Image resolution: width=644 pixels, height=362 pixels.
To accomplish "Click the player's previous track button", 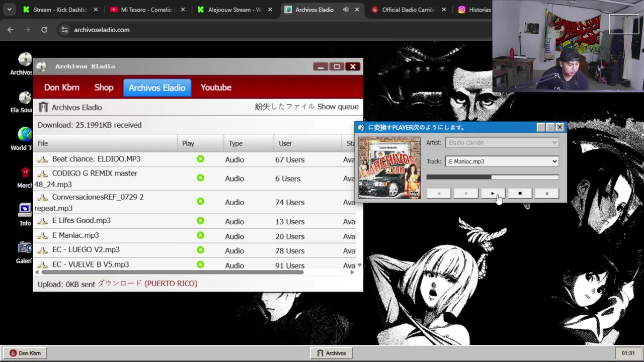I will click(439, 194).
